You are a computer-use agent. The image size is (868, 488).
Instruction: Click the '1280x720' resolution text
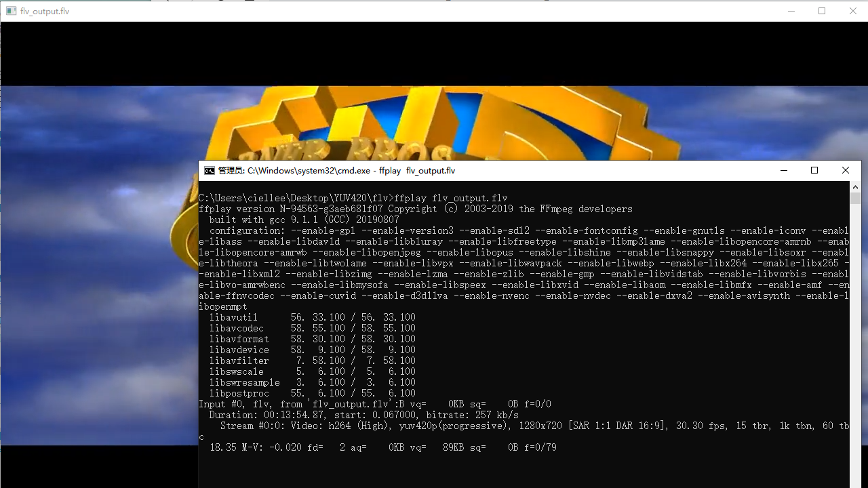540,426
